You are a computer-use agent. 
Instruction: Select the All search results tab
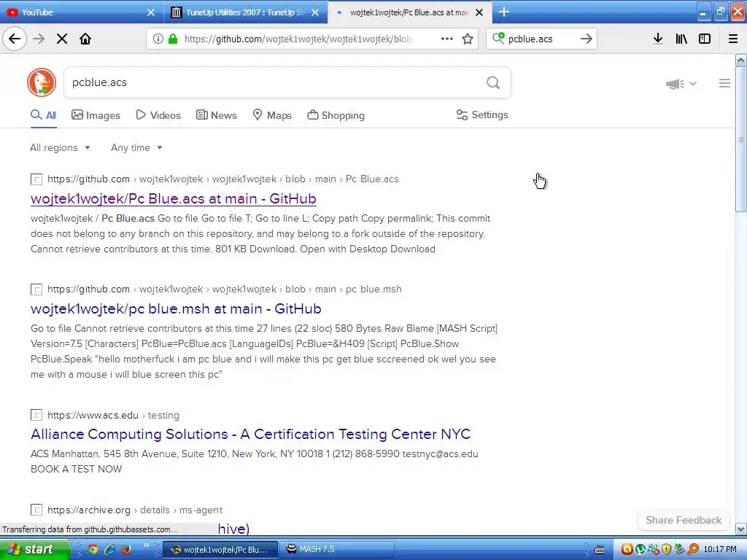pos(43,115)
